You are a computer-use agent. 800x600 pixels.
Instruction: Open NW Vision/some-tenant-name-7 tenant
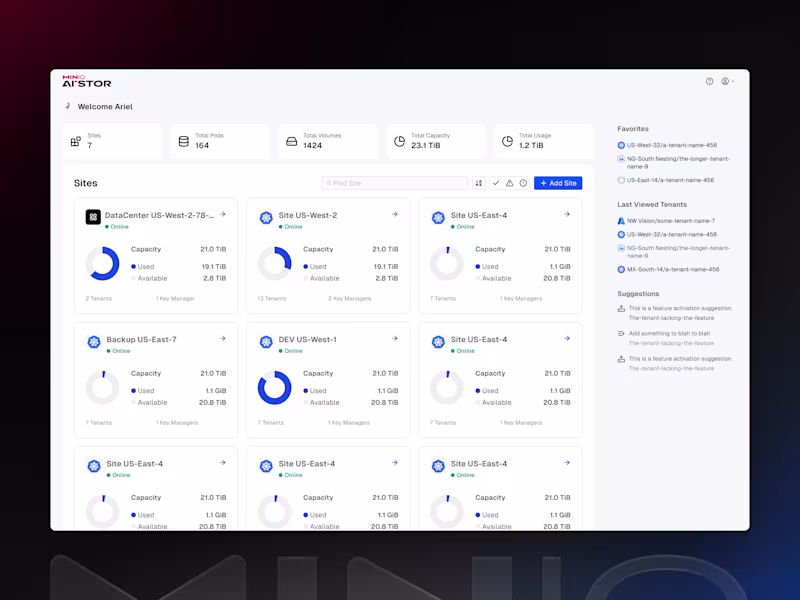(x=671, y=221)
